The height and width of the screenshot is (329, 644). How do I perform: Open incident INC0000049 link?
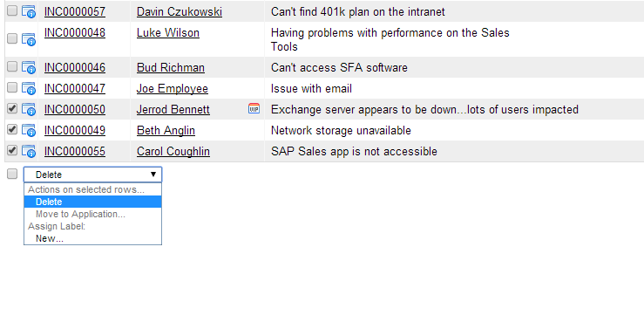(75, 130)
